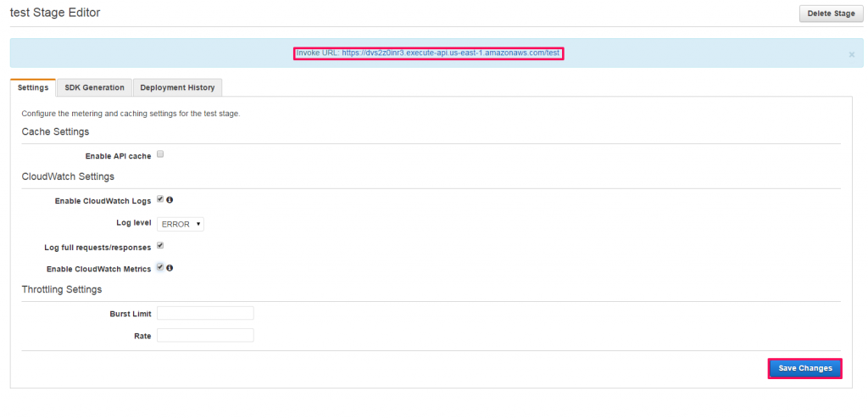Click the 'CloudWatch Settings' section heading

68,176
